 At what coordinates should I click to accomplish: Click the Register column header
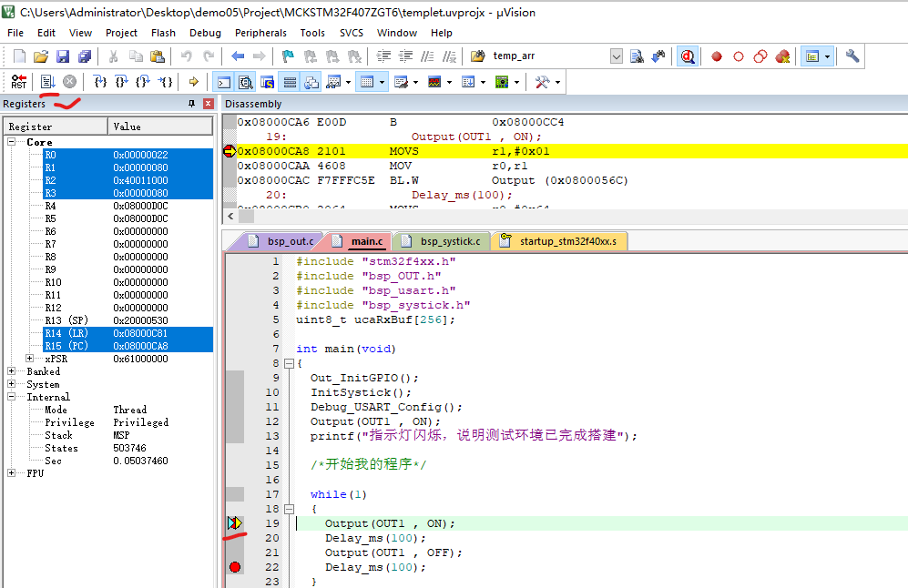click(x=56, y=127)
